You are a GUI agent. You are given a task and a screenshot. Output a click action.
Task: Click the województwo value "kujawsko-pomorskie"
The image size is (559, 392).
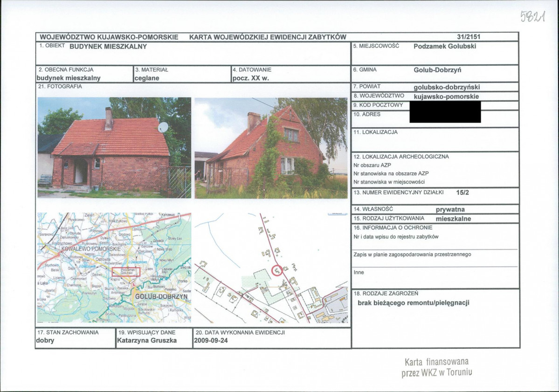pyautogui.click(x=446, y=96)
